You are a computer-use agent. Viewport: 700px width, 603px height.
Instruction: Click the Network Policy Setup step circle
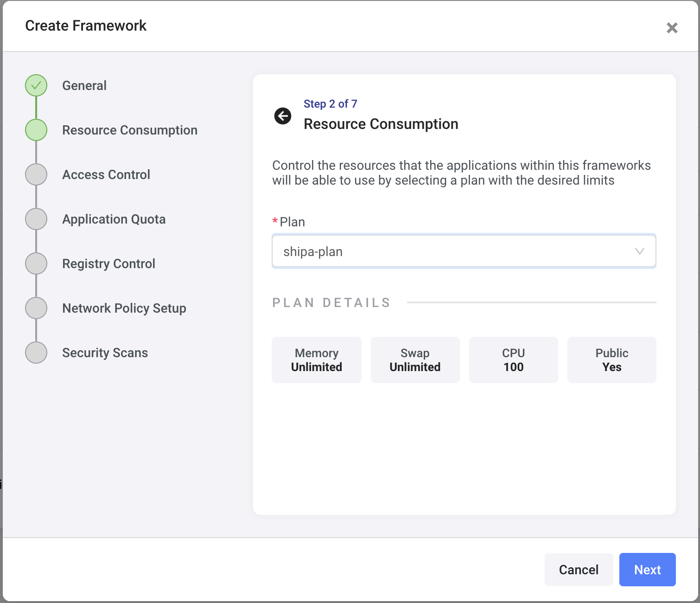36,308
